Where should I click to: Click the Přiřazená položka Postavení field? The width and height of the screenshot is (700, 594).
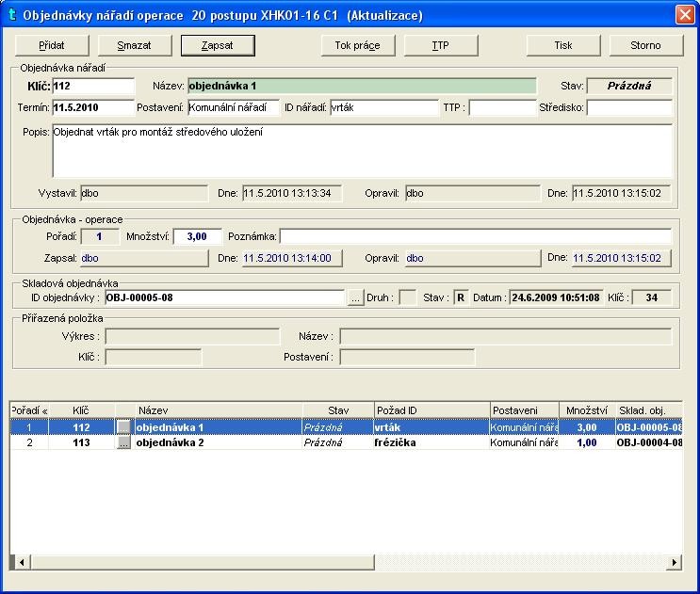(407, 357)
